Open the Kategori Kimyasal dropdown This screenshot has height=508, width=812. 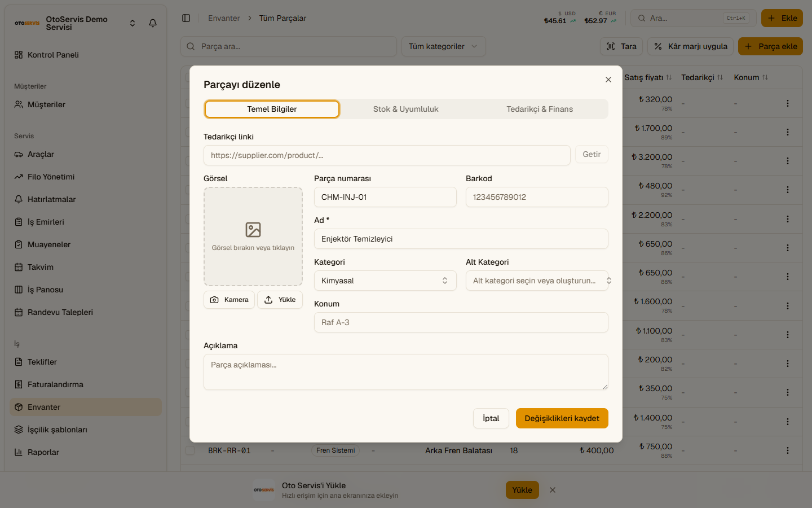tap(385, 281)
